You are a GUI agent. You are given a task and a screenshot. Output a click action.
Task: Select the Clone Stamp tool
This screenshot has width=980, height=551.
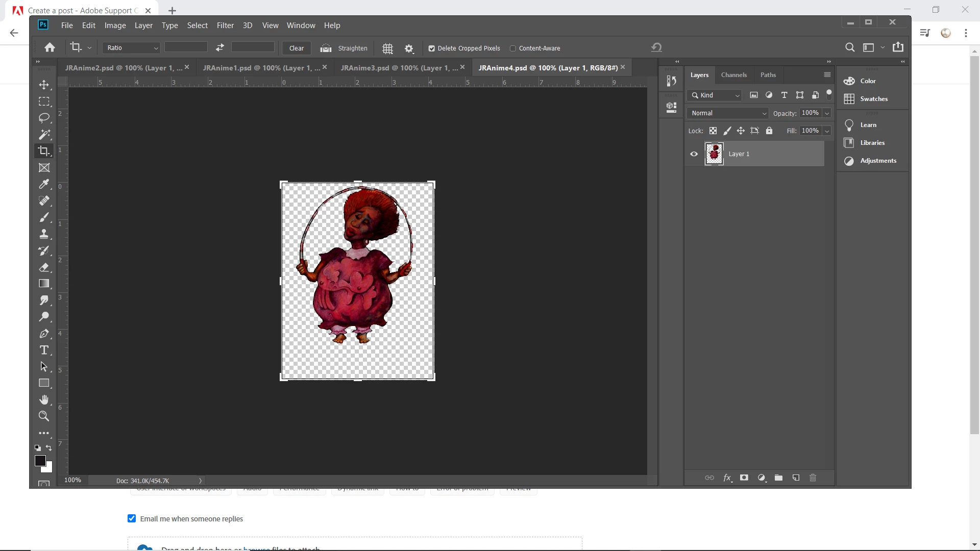[44, 234]
